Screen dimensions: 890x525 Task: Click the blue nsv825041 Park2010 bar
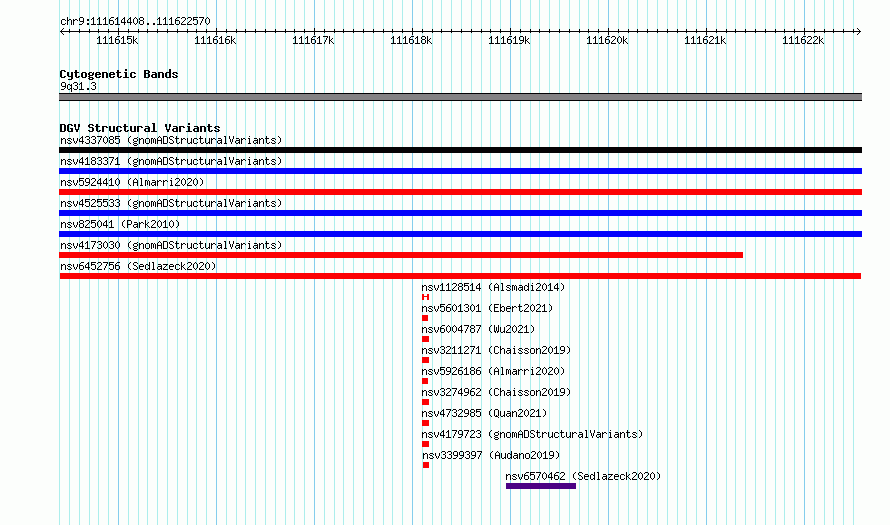coord(460,234)
